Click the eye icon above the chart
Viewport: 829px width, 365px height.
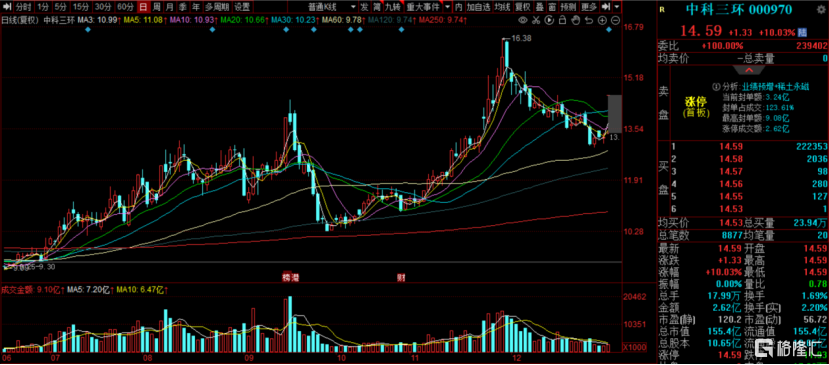tap(523, 20)
